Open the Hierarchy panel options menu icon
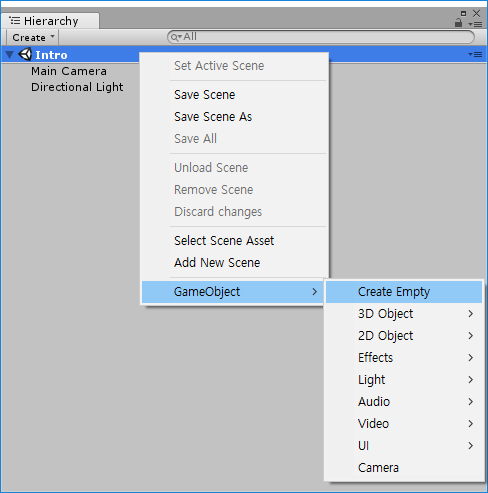This screenshot has height=493, width=488. point(475,24)
